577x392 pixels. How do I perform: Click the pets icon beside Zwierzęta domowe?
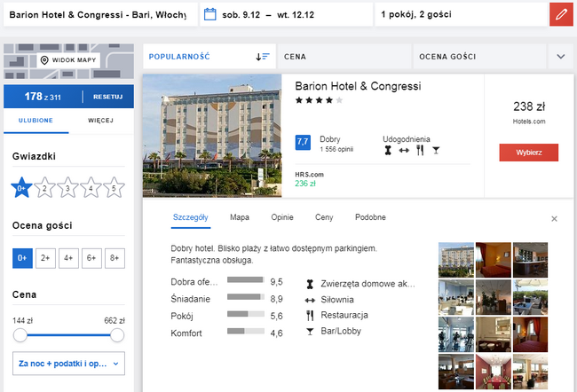310,284
